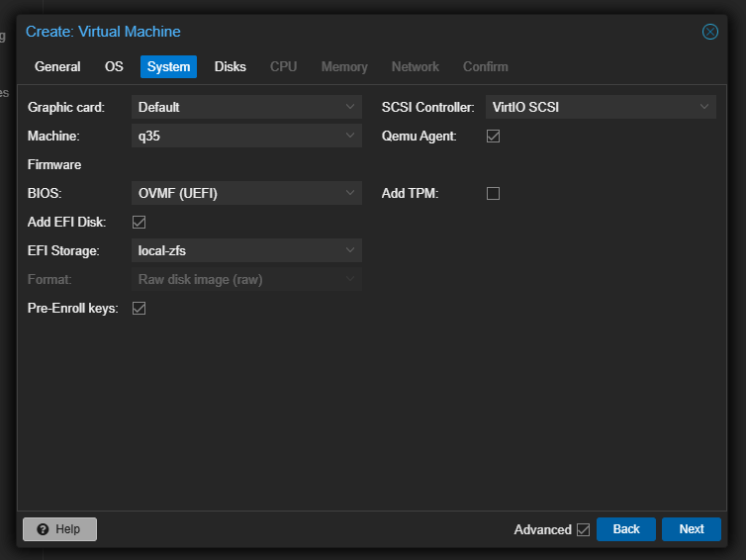Expand the Machine dropdown arrow
This screenshot has width=746, height=560.
click(x=350, y=136)
